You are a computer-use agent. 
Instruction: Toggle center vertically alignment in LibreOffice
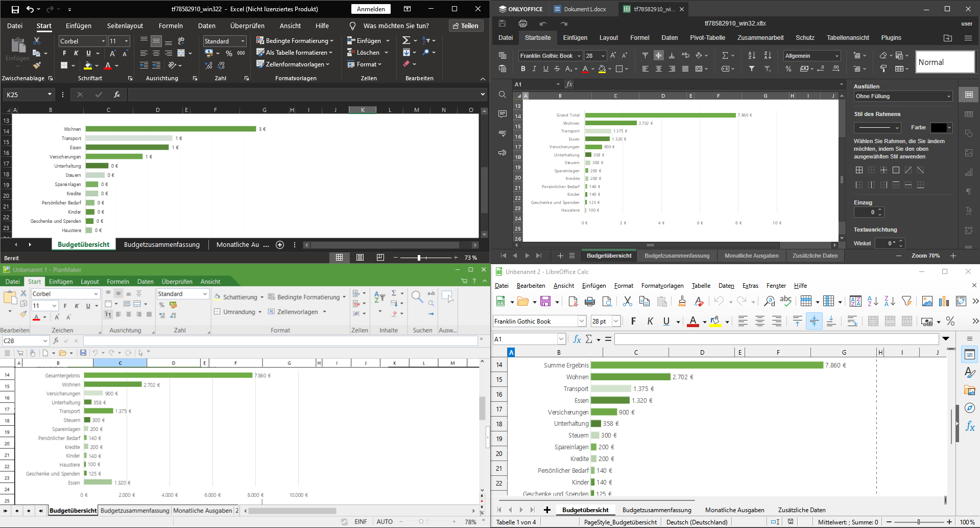(814, 321)
